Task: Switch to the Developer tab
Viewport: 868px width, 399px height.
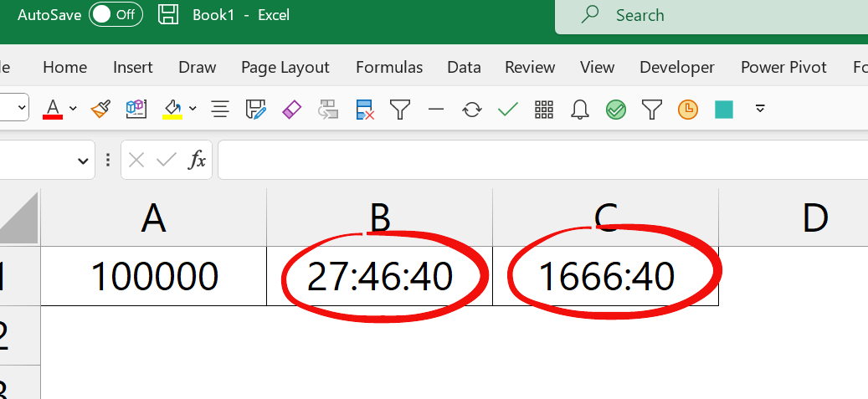Action: click(677, 68)
